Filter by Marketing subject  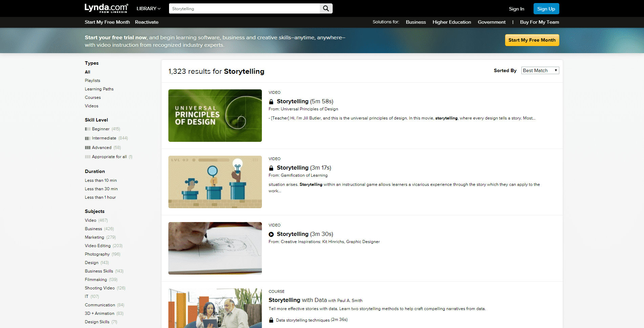(x=94, y=237)
